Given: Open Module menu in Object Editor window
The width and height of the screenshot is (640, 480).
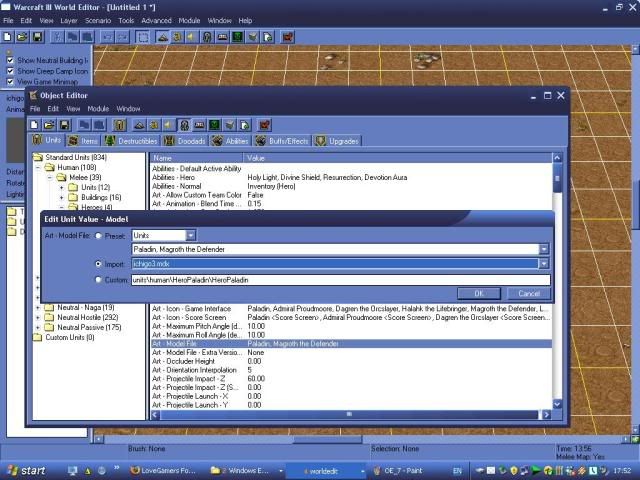Looking at the screenshot, I should point(98,109).
